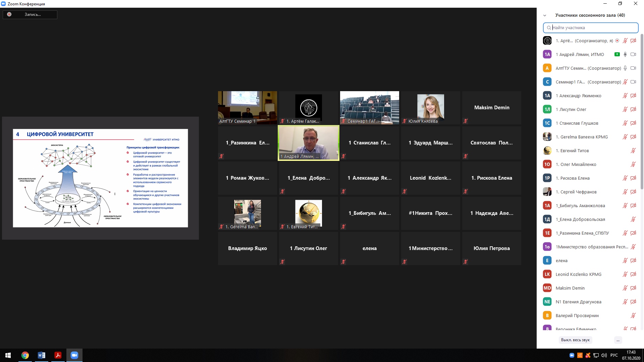Image resolution: width=644 pixels, height=362 pixels.
Task: Open Adobe Acrobat from the taskbar
Action: pyautogui.click(x=58, y=355)
